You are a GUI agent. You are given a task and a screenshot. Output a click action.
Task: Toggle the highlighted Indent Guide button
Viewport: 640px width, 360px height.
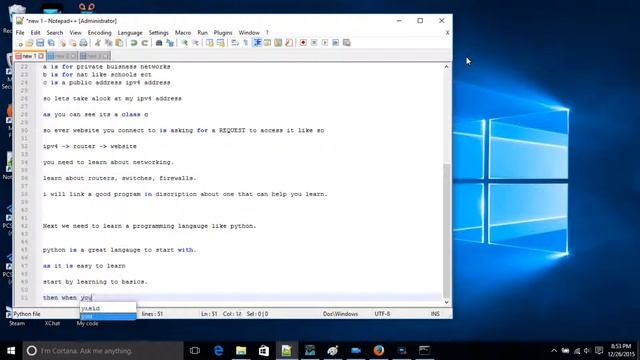(257, 43)
